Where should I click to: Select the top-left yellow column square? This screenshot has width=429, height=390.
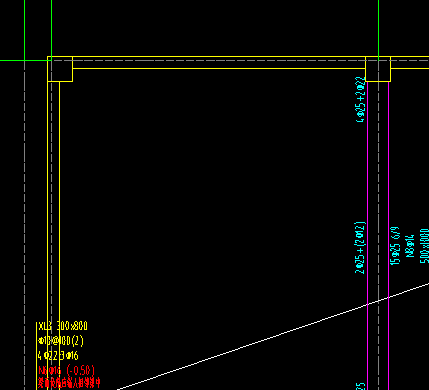click(x=60, y=69)
